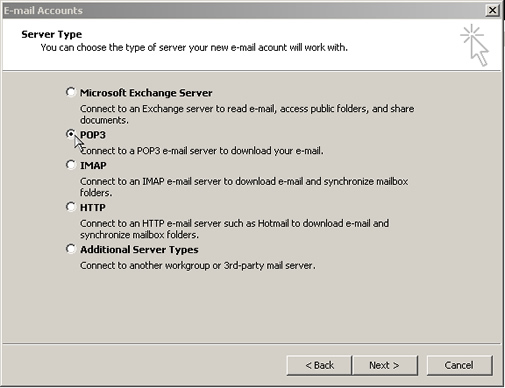Close the E-mail Accounts dialog with X

pyautogui.click(x=492, y=10)
